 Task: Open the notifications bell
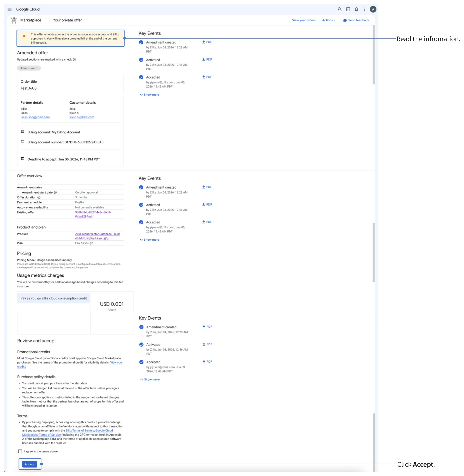coord(356,9)
